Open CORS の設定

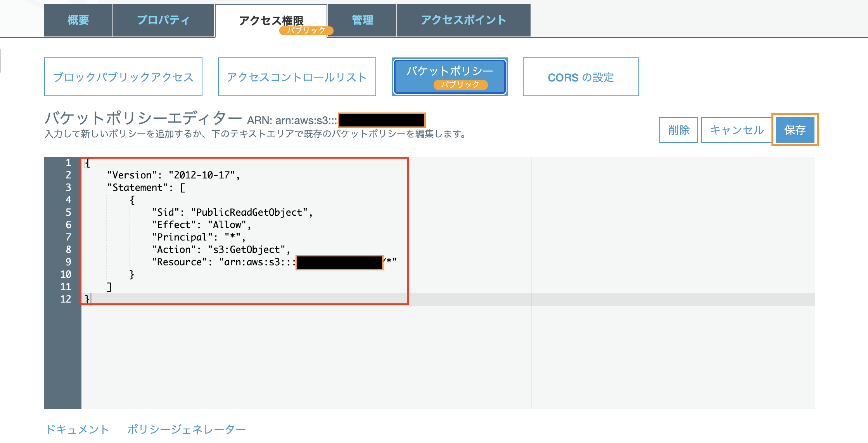(x=581, y=77)
